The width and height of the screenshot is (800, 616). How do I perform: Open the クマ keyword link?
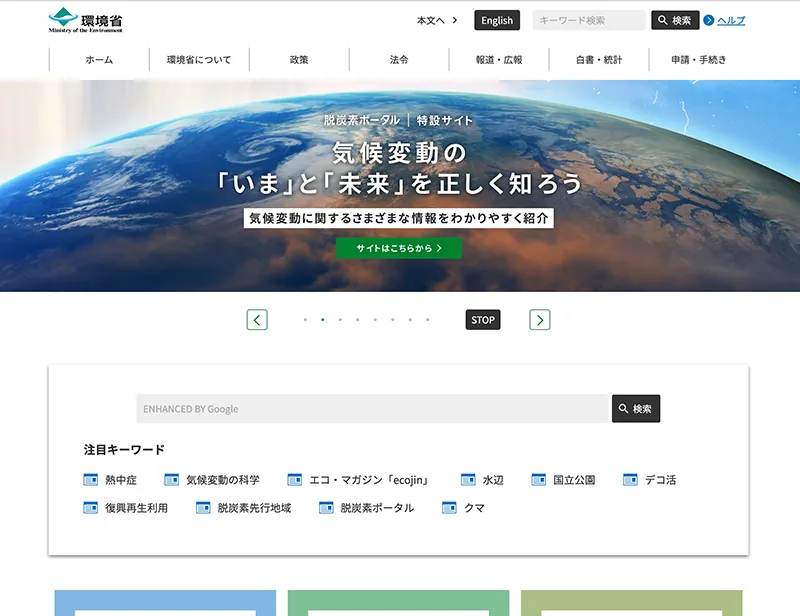tap(474, 508)
